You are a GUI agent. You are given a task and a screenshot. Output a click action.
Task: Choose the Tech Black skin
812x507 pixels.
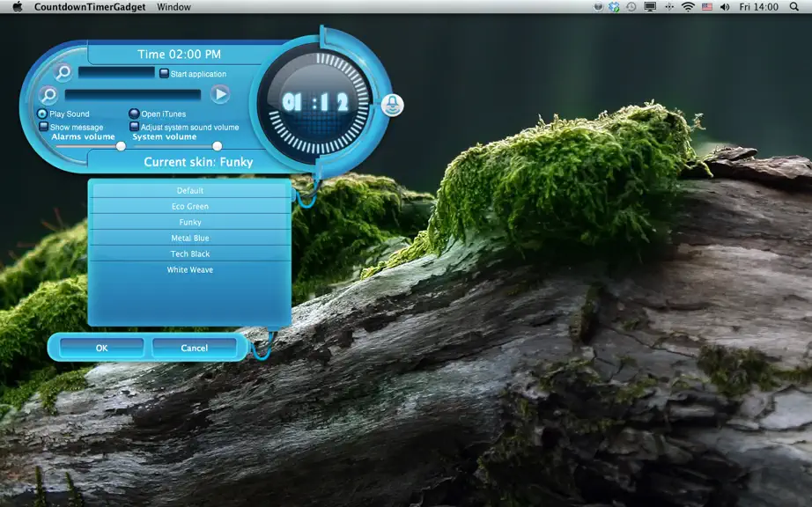190,253
